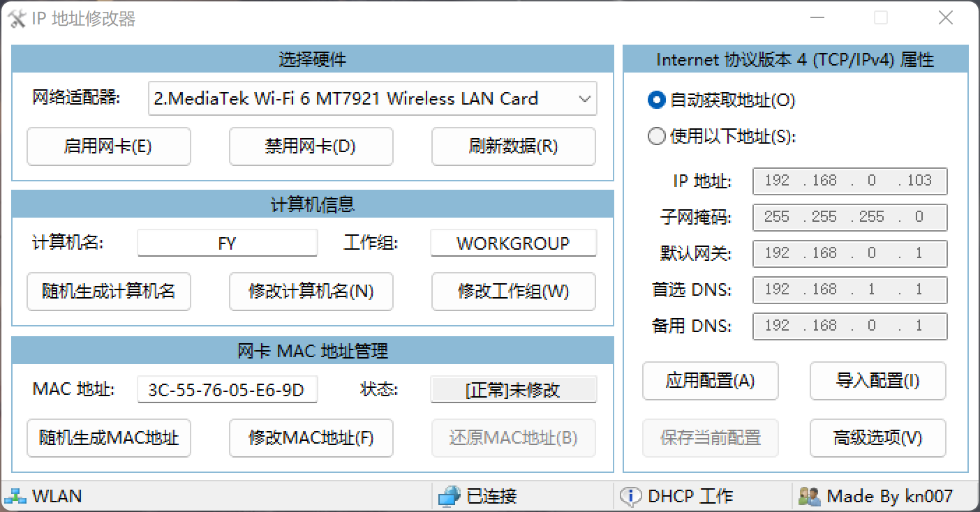Click the WLAN network icon in status bar
Viewport: 980px width, 512px height.
click(x=15, y=496)
